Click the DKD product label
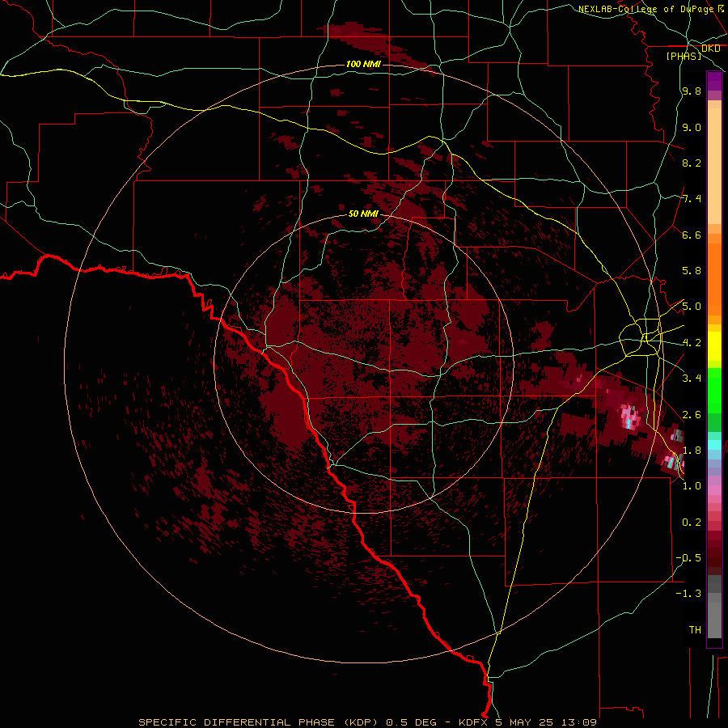The image size is (728, 728). [x=711, y=49]
